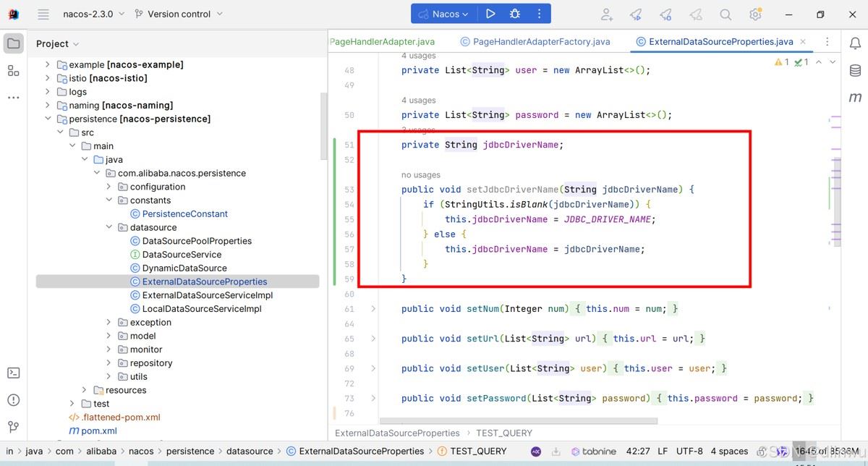Click the editor horizontal scrollbar

coord(518,420)
